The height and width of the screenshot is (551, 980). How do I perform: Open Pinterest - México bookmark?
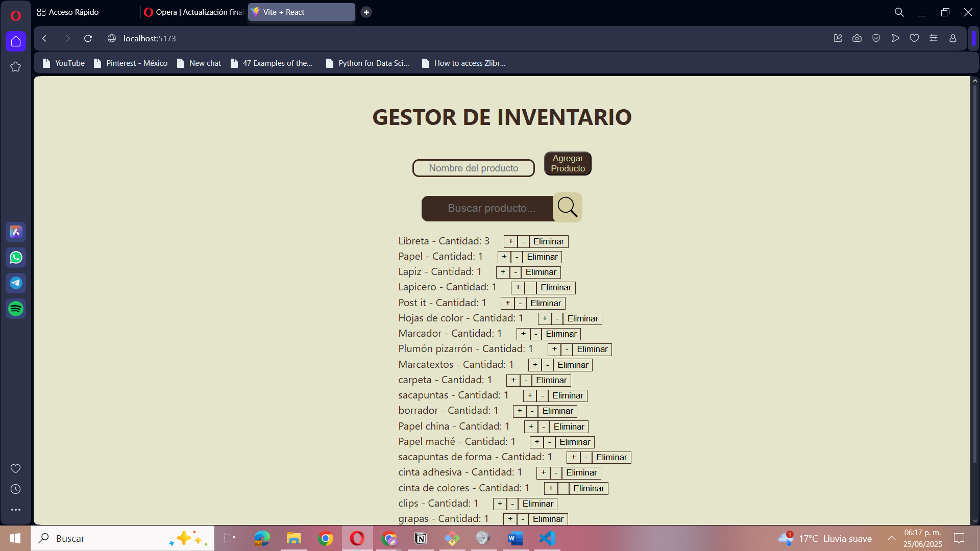tap(131, 63)
